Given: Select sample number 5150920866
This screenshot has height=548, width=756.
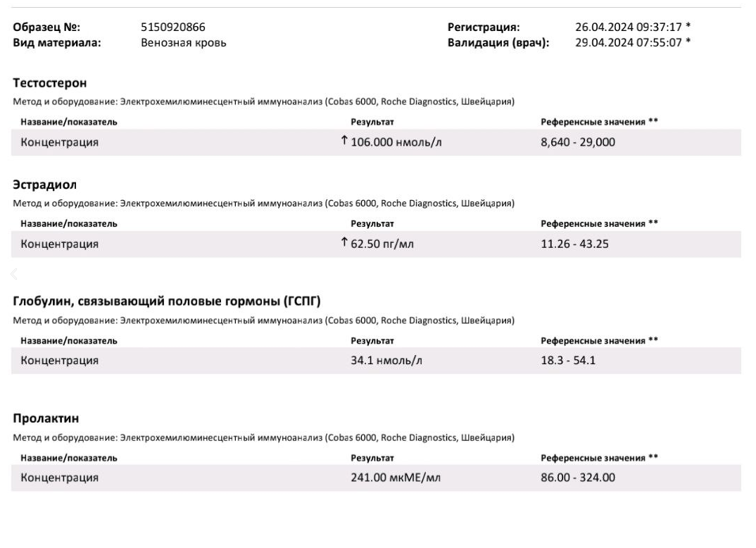Looking at the screenshot, I should point(174,27).
